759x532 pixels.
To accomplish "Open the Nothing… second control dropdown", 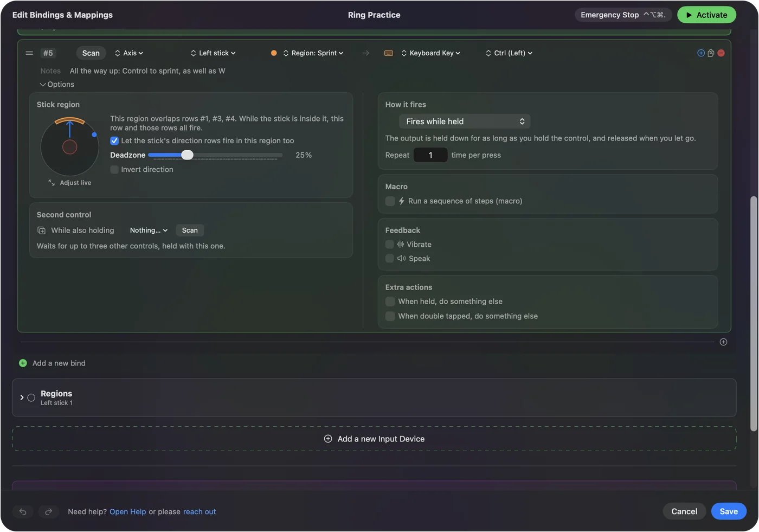I will [149, 230].
